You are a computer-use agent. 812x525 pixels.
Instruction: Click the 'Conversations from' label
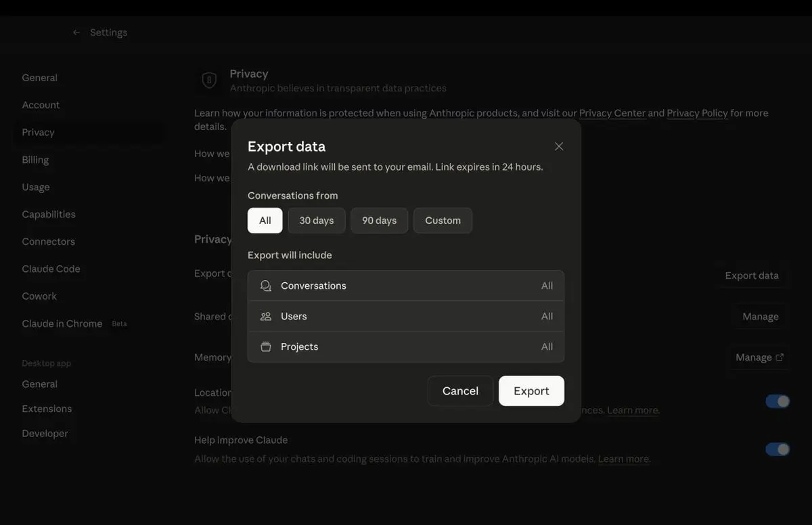(292, 196)
